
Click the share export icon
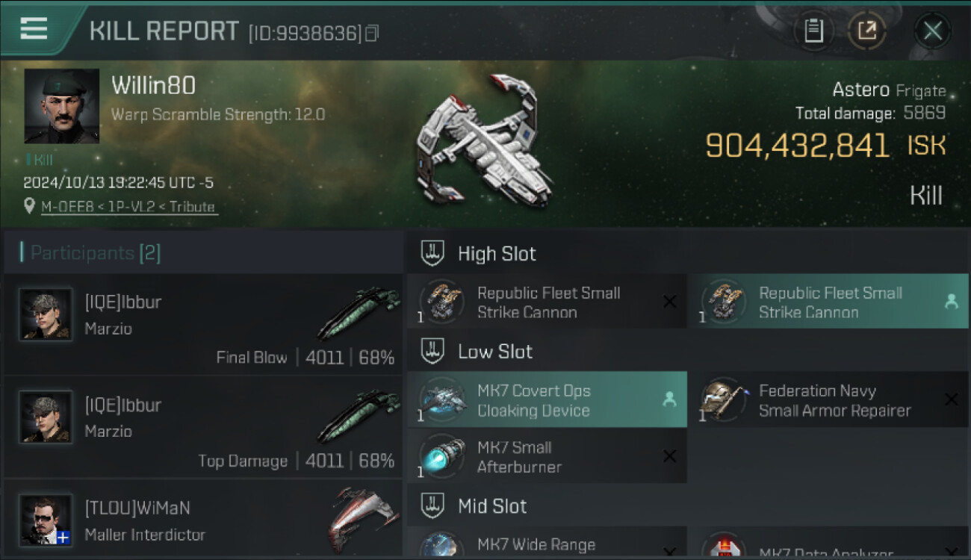tap(866, 31)
